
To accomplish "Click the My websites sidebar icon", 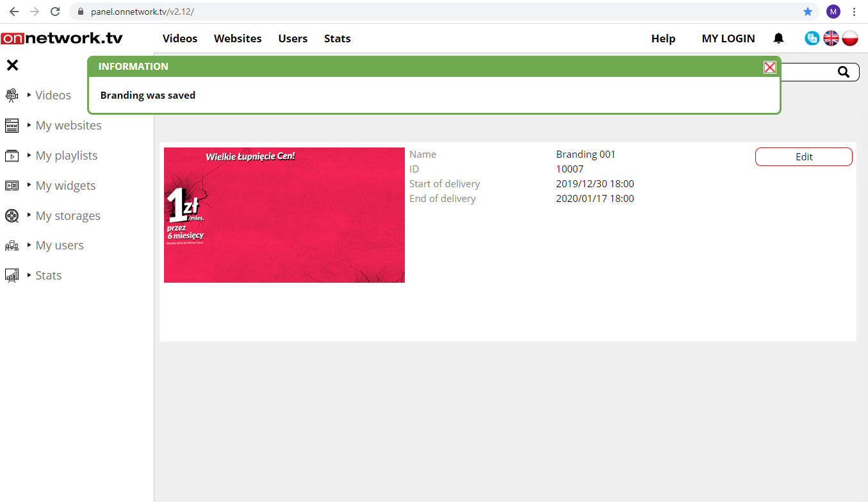I will (x=12, y=126).
